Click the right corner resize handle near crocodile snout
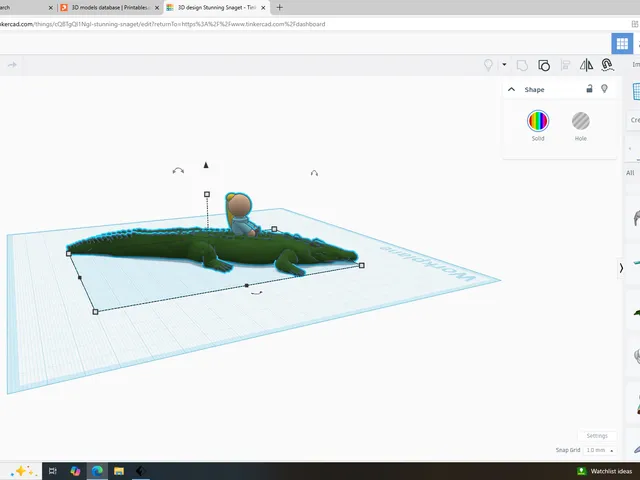The image size is (640, 480). click(x=362, y=265)
